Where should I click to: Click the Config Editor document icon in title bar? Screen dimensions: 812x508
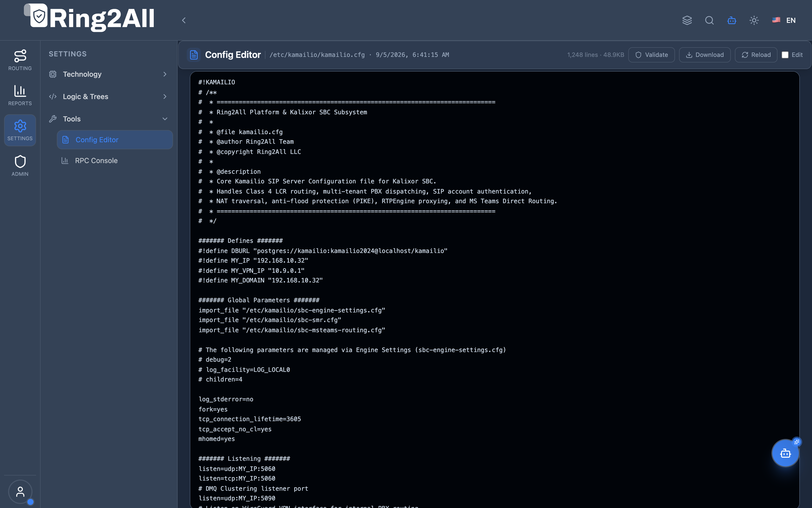194,55
